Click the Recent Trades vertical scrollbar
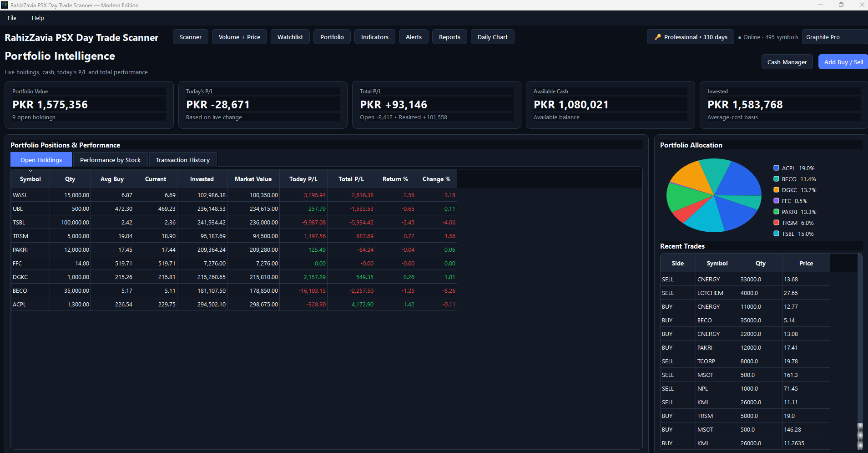 [x=860, y=351]
